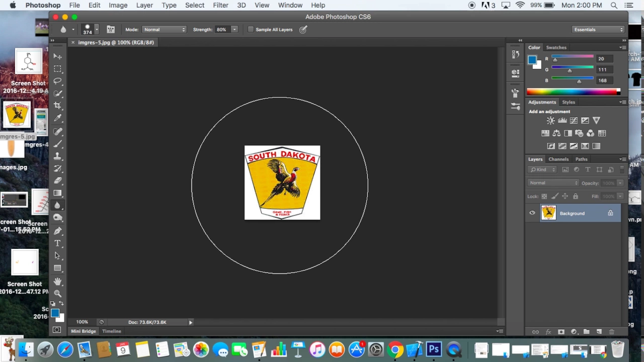Open the tool preset picker arrow
Screen dimensions: 644x362
[73, 30]
